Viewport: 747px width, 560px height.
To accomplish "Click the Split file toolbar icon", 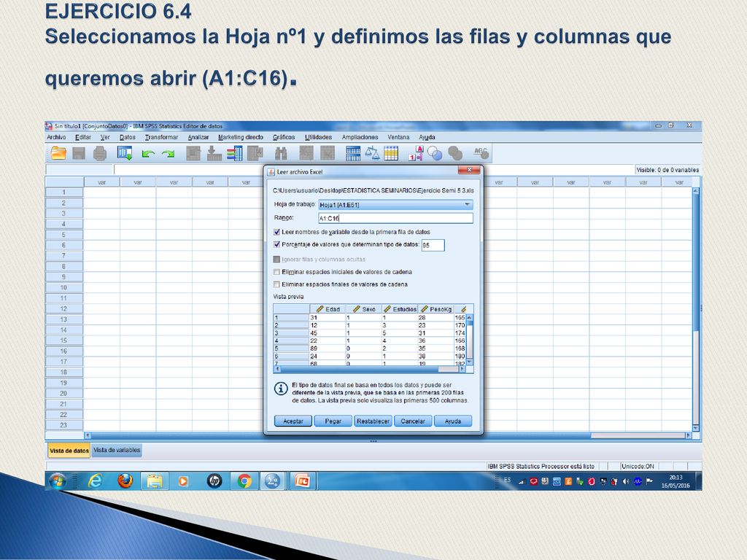I will point(353,153).
